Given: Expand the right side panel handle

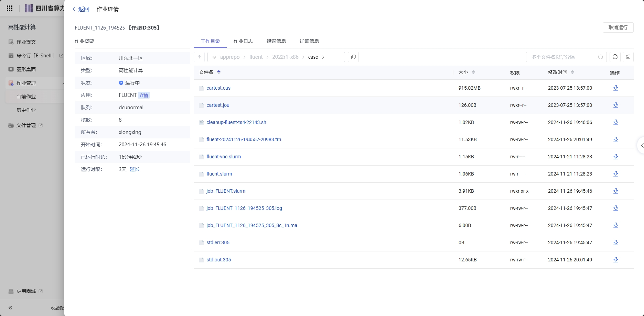Looking at the screenshot, I should [x=641, y=146].
